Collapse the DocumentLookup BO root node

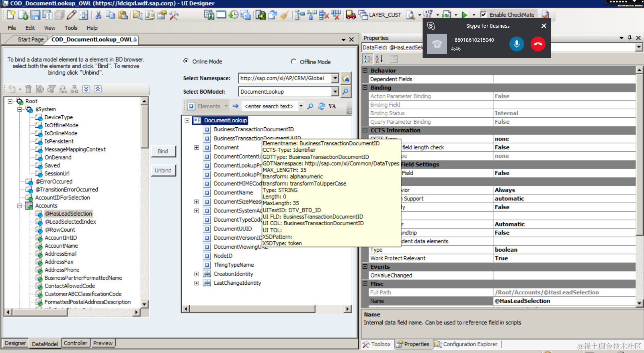click(x=187, y=120)
